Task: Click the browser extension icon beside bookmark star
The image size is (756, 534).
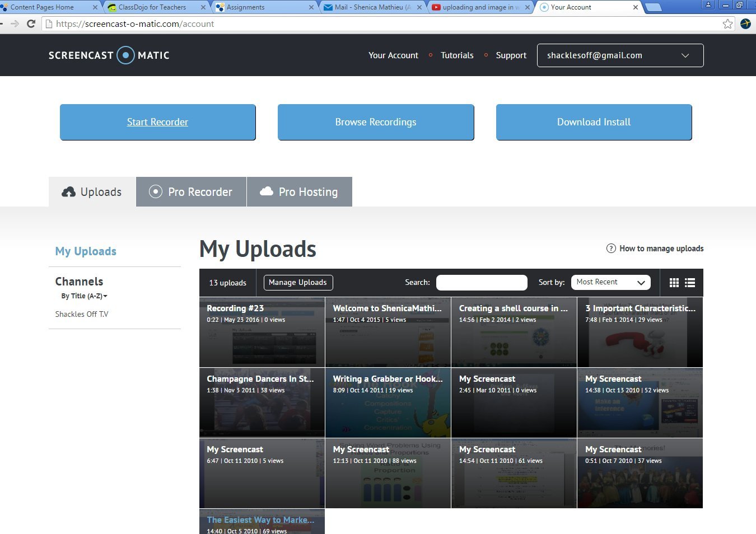Action: [745, 24]
